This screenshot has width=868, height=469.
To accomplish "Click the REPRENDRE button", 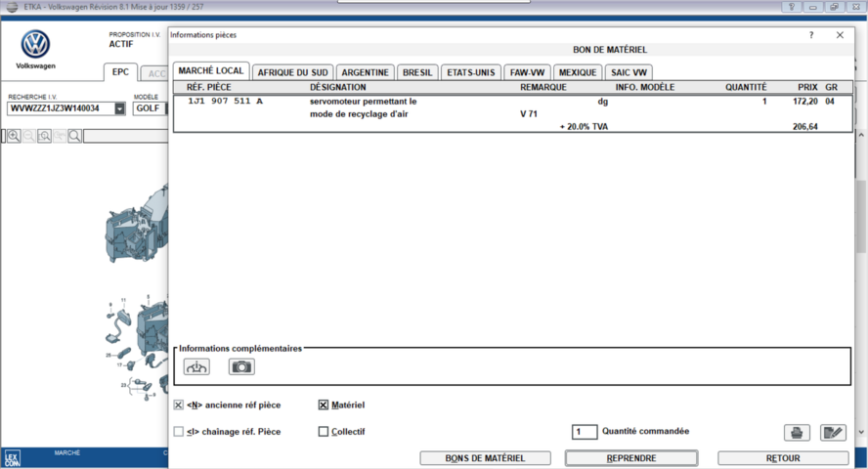I will (x=631, y=458).
